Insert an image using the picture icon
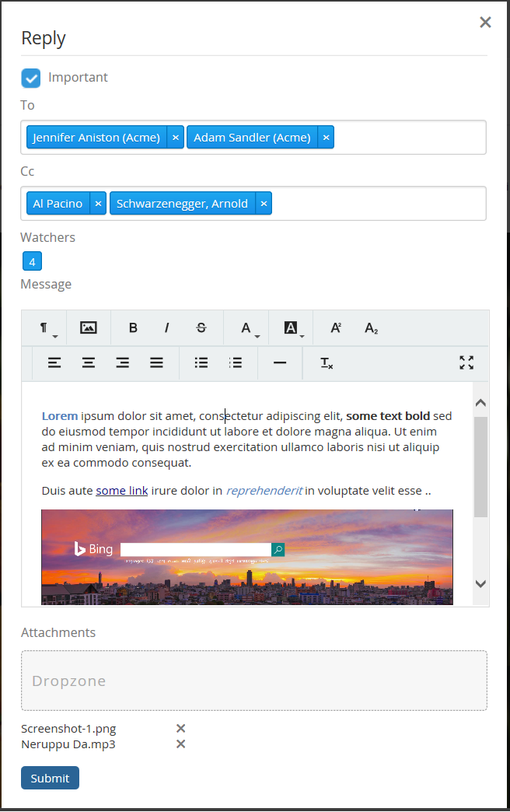Image resolution: width=510 pixels, height=812 pixels. [89, 328]
